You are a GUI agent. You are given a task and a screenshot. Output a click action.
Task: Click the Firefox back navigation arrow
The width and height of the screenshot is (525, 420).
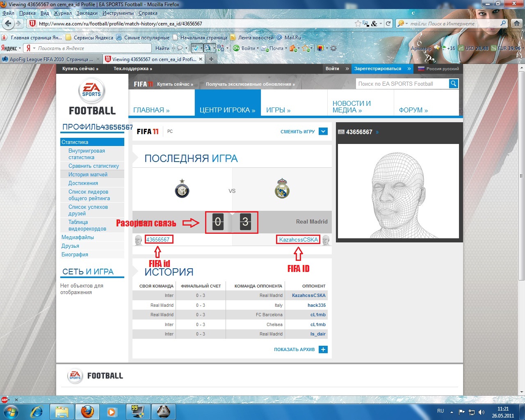8,23
